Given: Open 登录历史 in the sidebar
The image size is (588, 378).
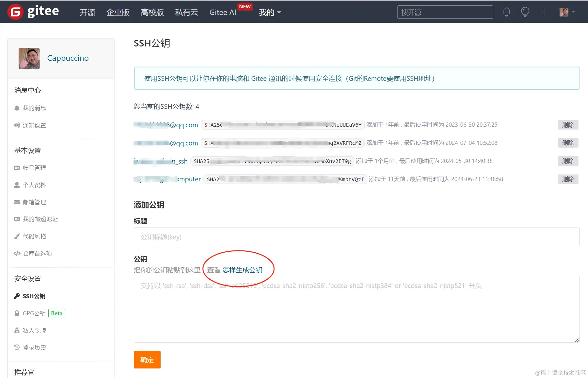Looking at the screenshot, I should [34, 347].
